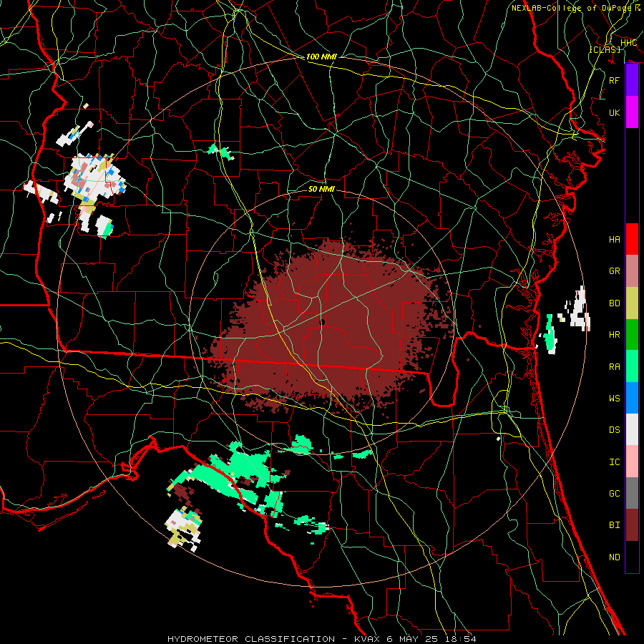Click the IC legend label
The height and width of the screenshot is (644, 644).
pyautogui.click(x=614, y=462)
